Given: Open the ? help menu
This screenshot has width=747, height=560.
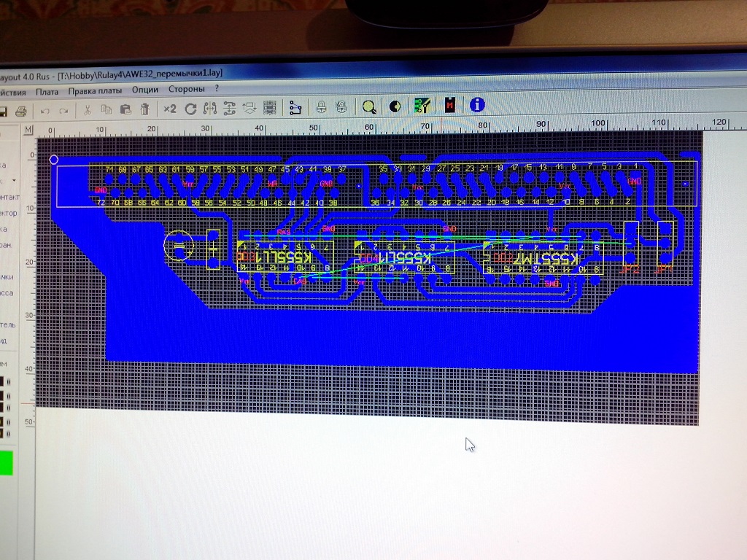Looking at the screenshot, I should click(217, 88).
